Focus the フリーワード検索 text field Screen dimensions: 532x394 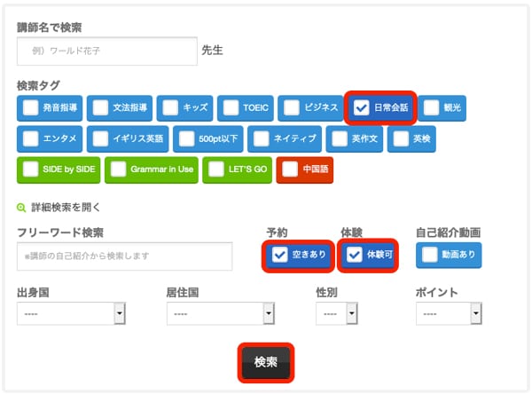(x=124, y=256)
